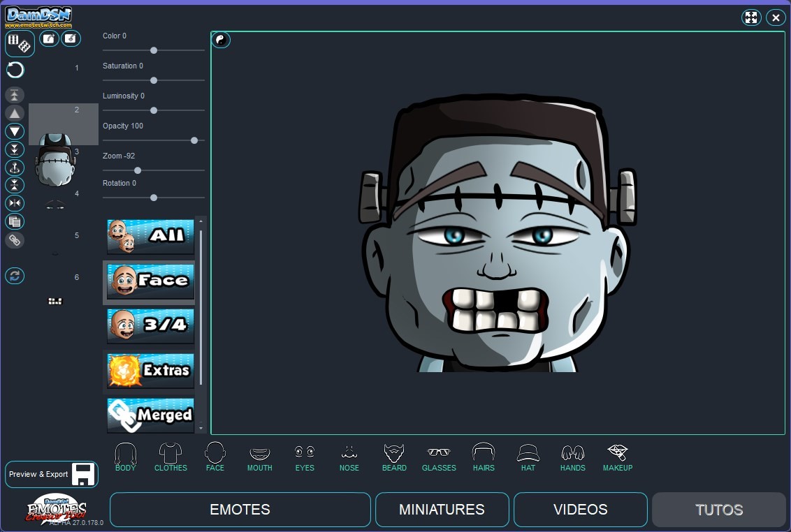The image size is (791, 532).
Task: Select the Face category button
Action: [150, 281]
